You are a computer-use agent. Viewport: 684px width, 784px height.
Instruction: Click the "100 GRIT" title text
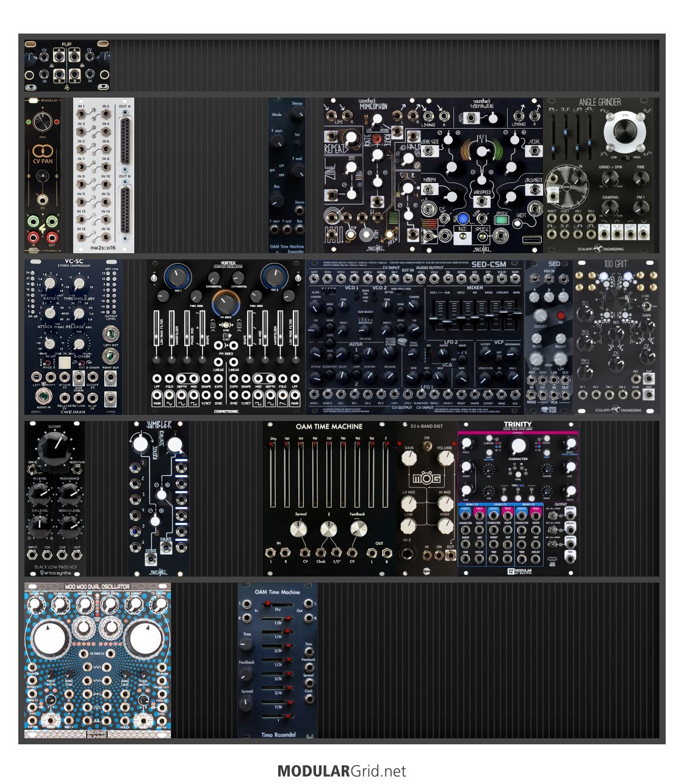pyautogui.click(x=616, y=264)
